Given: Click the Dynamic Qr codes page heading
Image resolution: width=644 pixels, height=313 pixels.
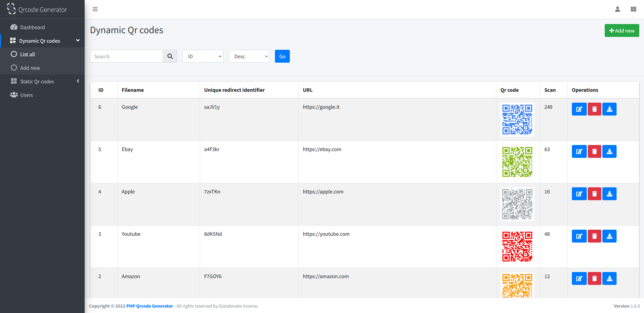Looking at the screenshot, I should pos(127,30).
